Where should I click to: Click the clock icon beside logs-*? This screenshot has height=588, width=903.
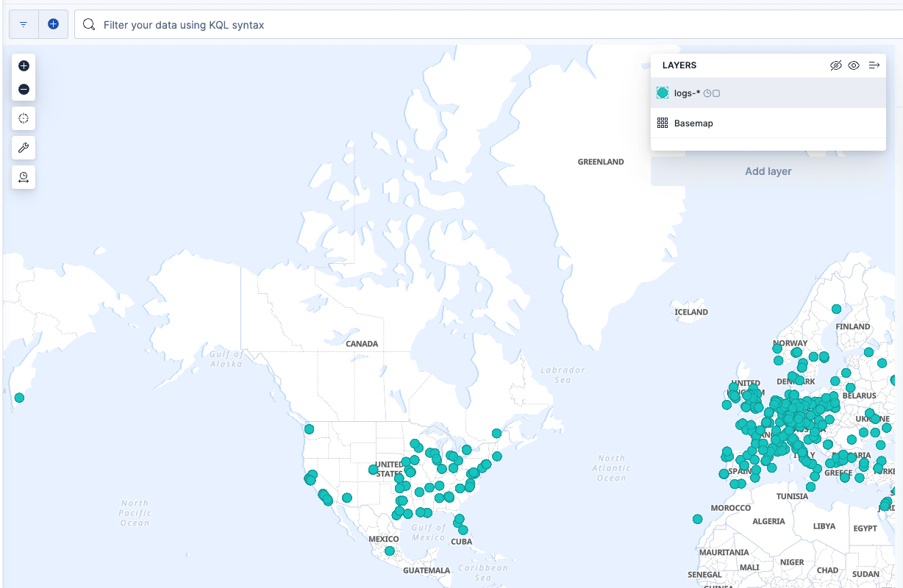[707, 94]
